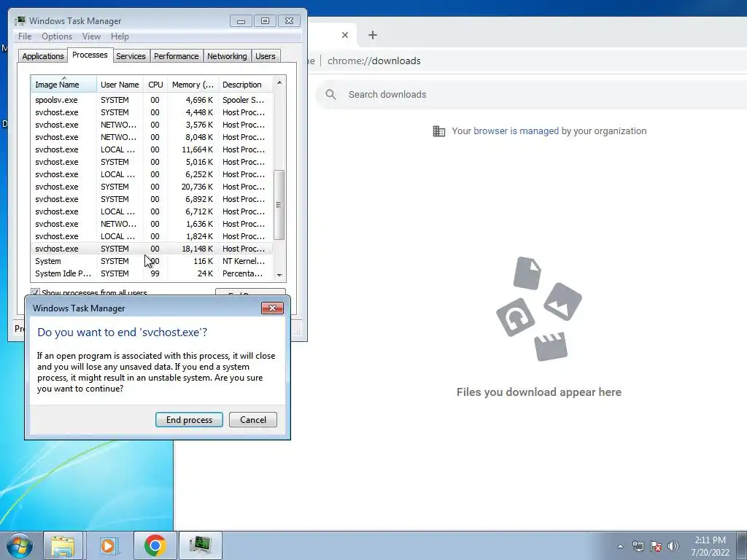This screenshot has height=560, width=747.
Task: Cancel the end process dialog
Action: (253, 419)
